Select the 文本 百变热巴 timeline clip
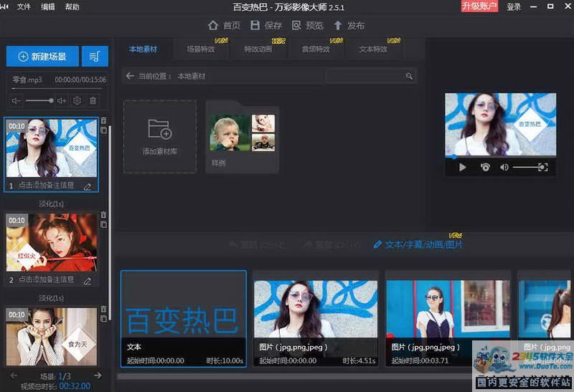Viewport: 574px width, 392px height. pyautogui.click(x=184, y=318)
